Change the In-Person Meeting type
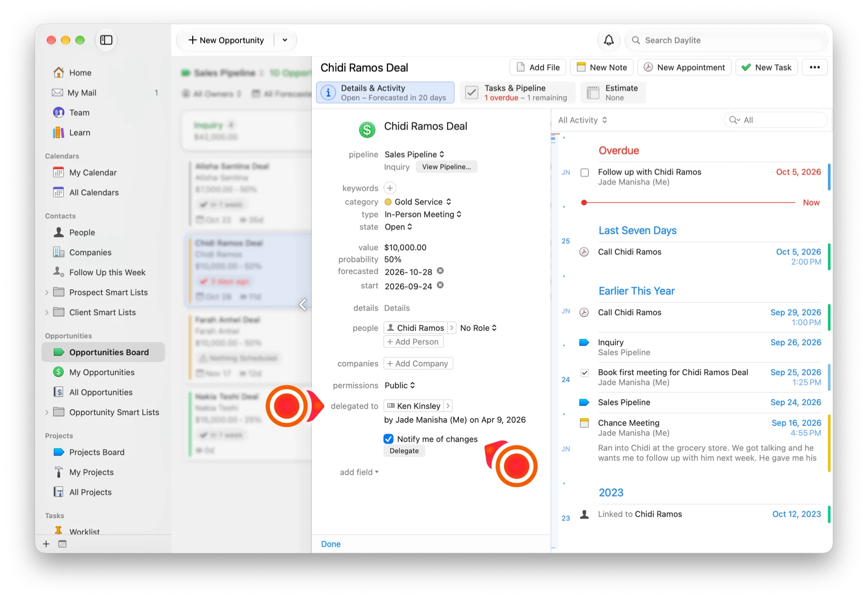The height and width of the screenshot is (600, 868). pos(423,215)
